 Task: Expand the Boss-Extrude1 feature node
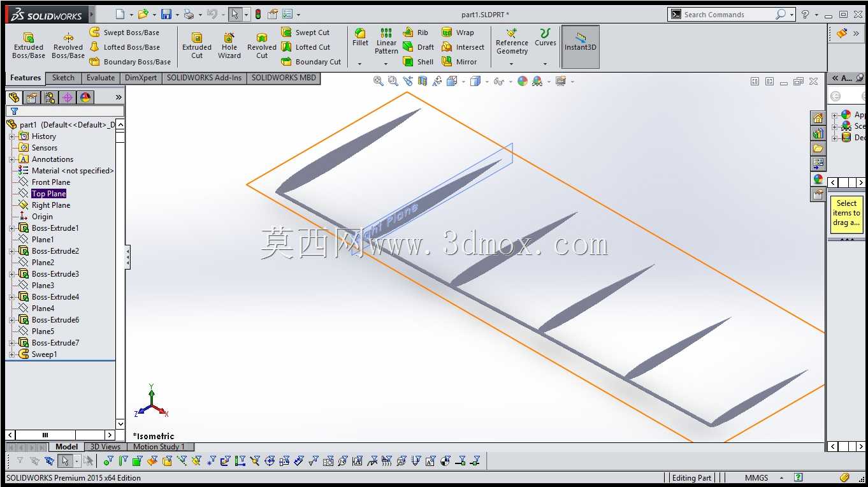pos(11,228)
